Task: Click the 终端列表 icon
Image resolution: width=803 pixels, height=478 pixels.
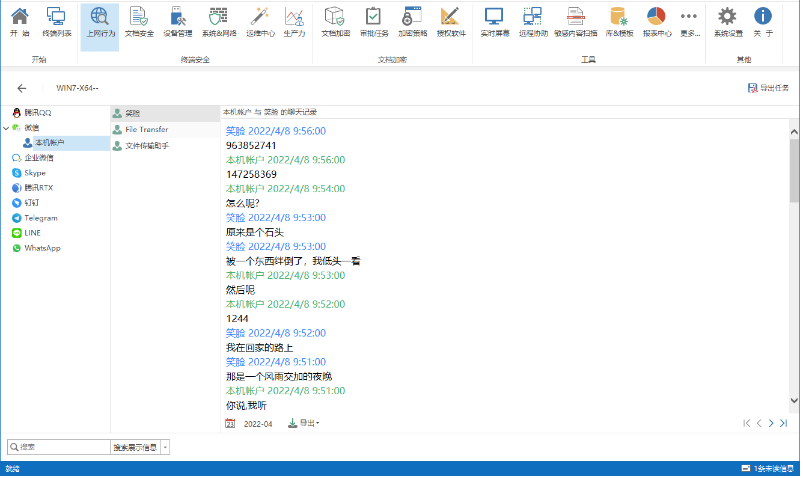Action: point(56,21)
